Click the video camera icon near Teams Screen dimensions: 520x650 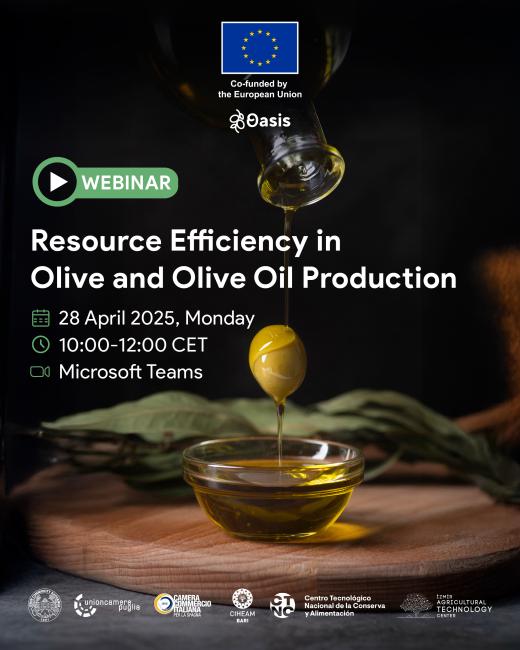coord(40,371)
